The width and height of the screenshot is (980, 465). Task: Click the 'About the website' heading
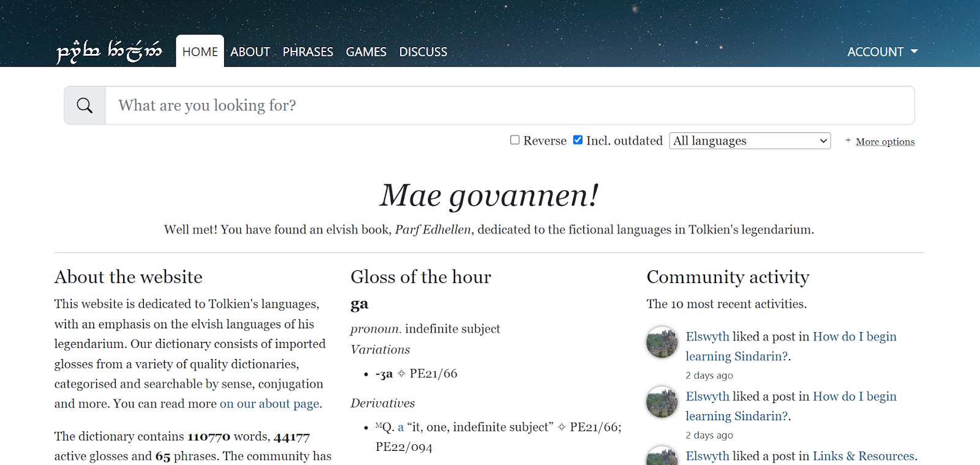tap(128, 277)
